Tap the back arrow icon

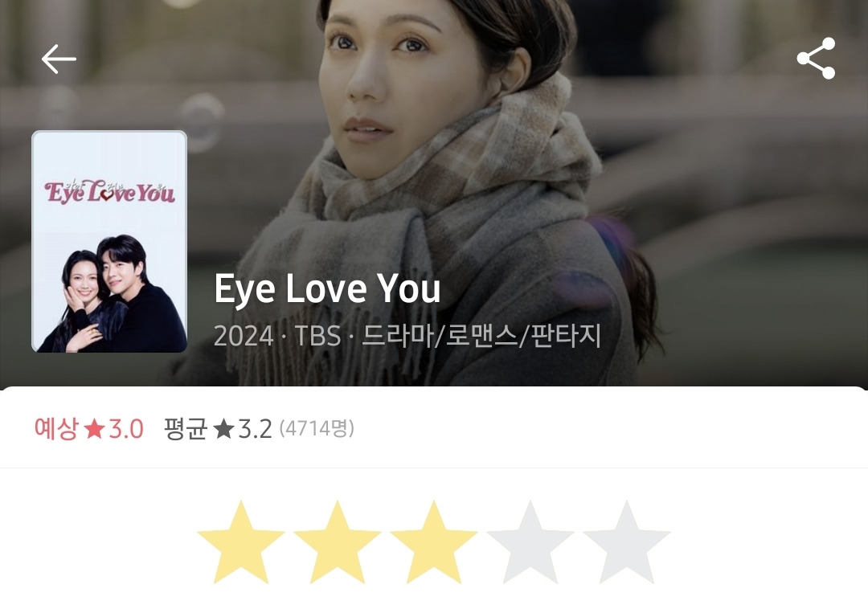[59, 59]
